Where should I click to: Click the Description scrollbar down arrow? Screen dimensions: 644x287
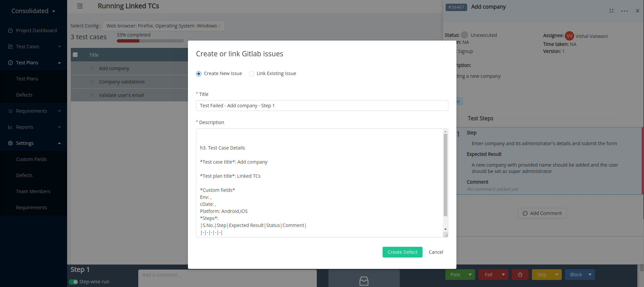[x=445, y=229]
